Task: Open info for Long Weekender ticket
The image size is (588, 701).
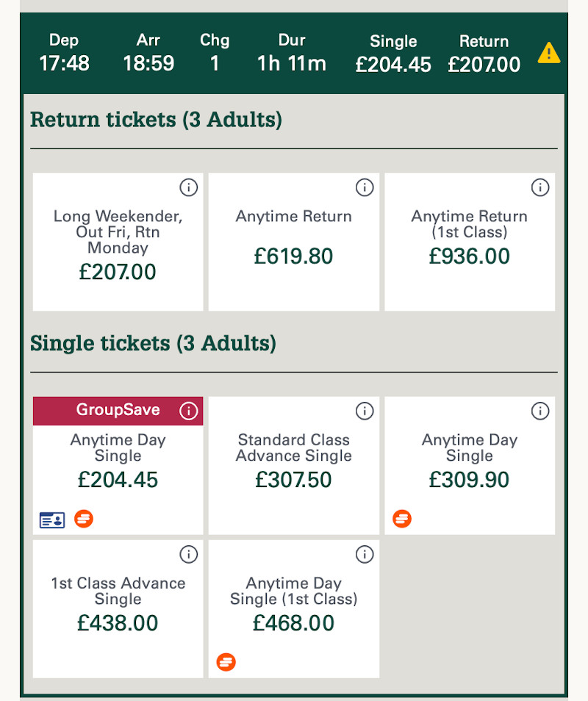Action: click(x=189, y=188)
